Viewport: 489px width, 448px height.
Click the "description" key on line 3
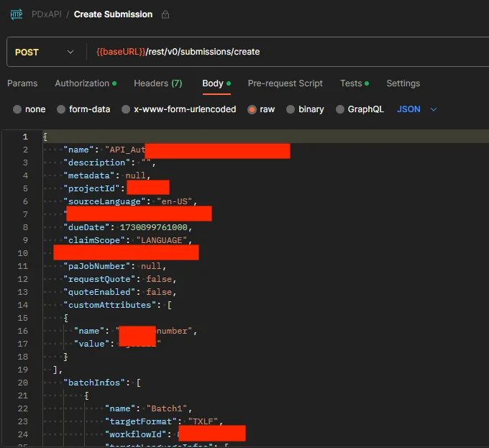tap(96, 163)
